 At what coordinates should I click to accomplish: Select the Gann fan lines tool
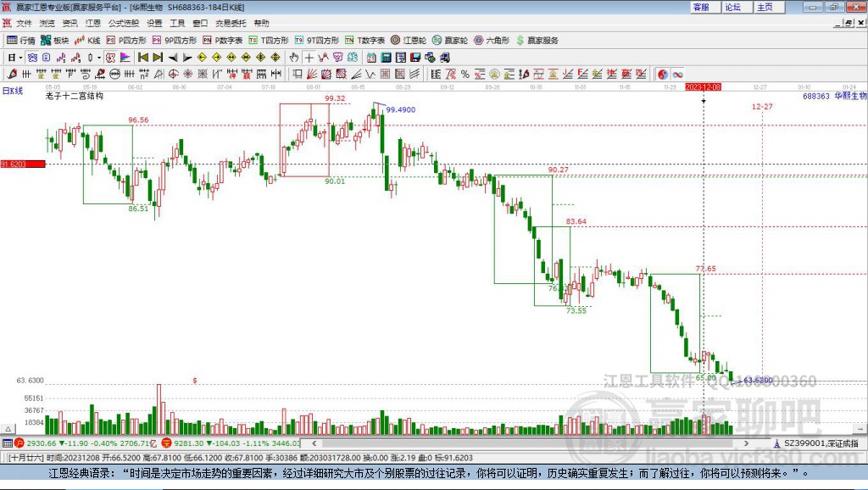pos(312,75)
